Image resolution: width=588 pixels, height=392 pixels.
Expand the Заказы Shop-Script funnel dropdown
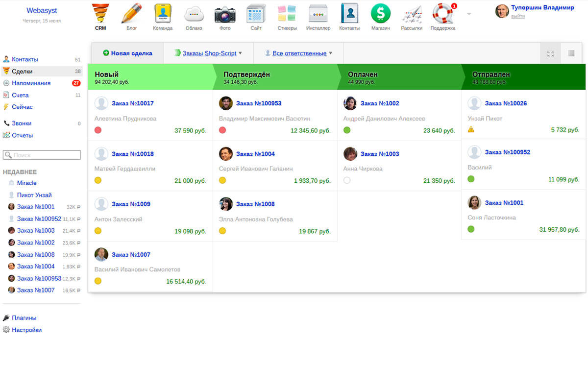208,53
